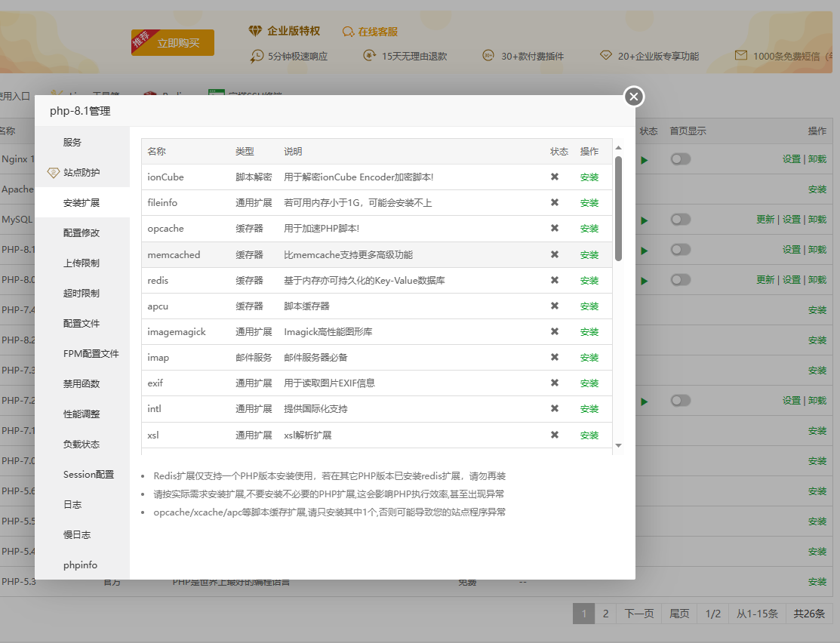
Task: Install the ionCube extension
Action: tap(589, 177)
